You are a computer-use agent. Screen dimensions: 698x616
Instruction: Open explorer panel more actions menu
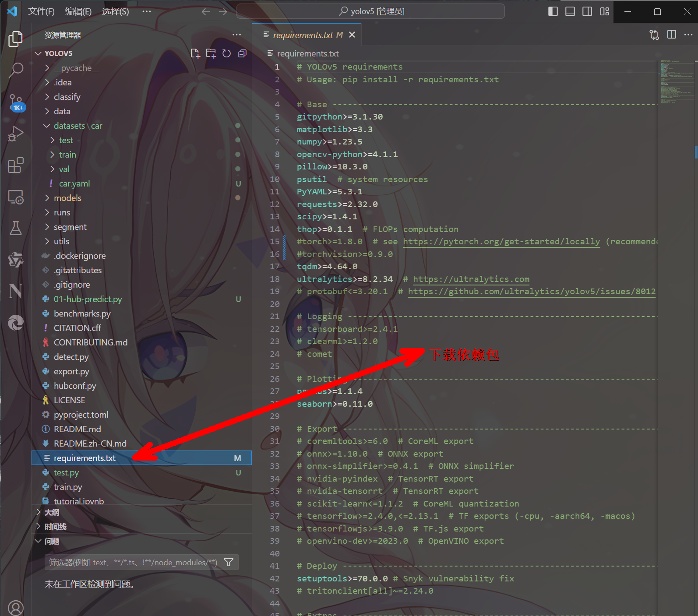(x=237, y=35)
